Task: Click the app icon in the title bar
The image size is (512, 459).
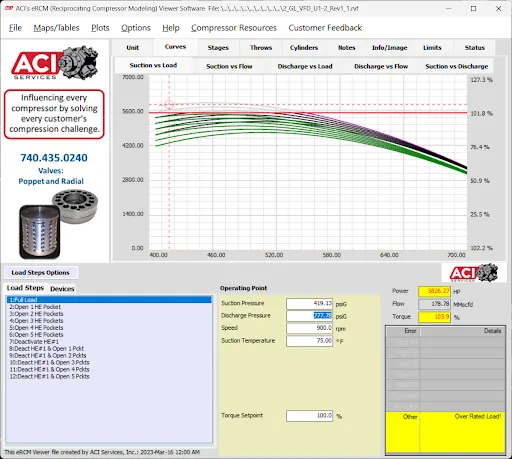Action: tap(9, 8)
